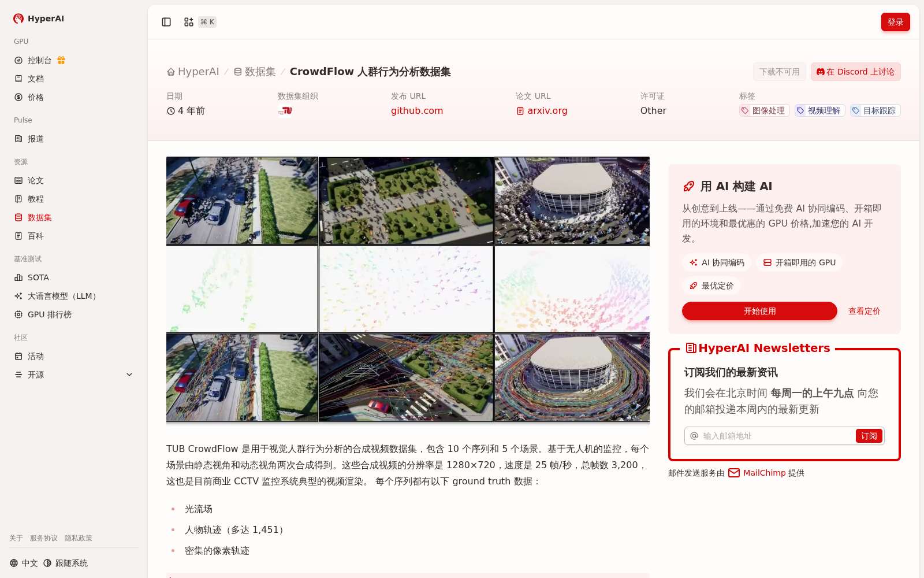Click the TU organization logo

pyautogui.click(x=285, y=110)
